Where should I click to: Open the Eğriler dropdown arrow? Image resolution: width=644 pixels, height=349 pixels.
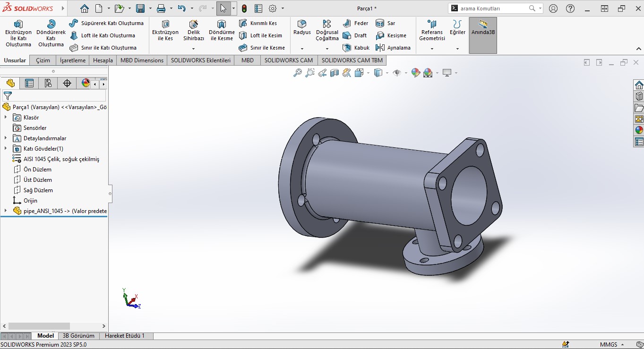pos(457,49)
